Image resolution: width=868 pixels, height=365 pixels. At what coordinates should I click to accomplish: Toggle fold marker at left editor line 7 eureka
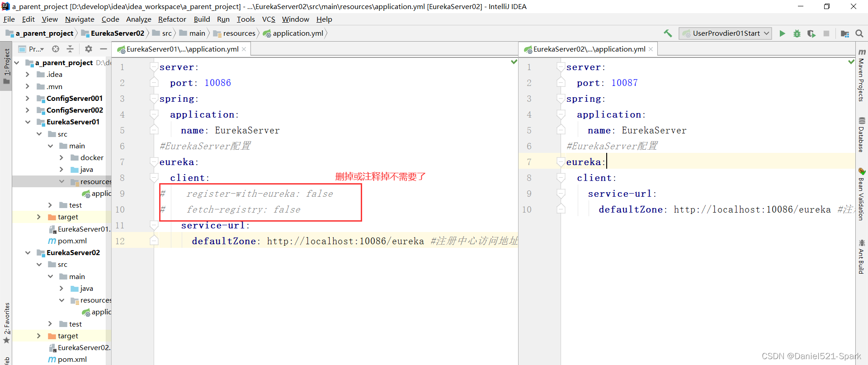click(x=154, y=162)
